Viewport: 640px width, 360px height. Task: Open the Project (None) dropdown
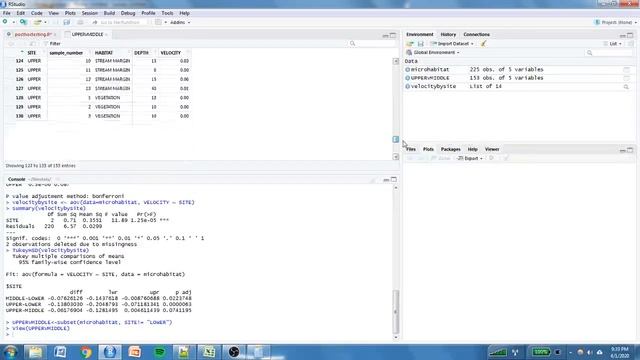click(x=616, y=22)
